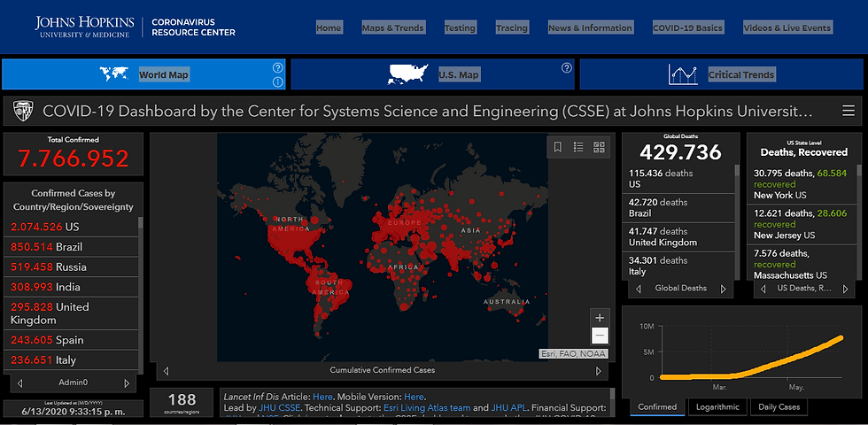This screenshot has height=425, width=868.
Task: Go to next view in Admin0 list
Action: [127, 382]
